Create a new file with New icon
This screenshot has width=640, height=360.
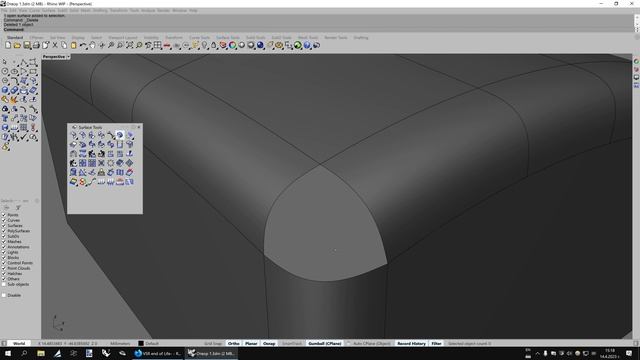click(8, 45)
